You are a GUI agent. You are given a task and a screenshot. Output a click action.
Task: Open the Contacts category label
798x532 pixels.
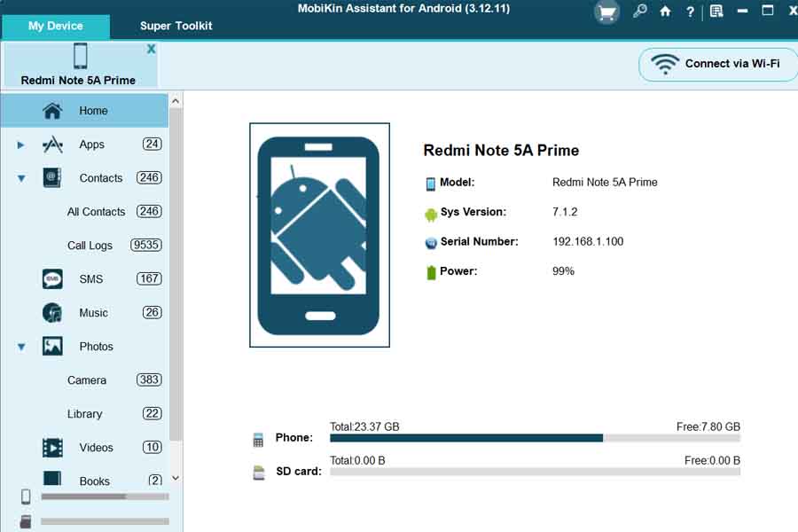pyautogui.click(x=101, y=178)
